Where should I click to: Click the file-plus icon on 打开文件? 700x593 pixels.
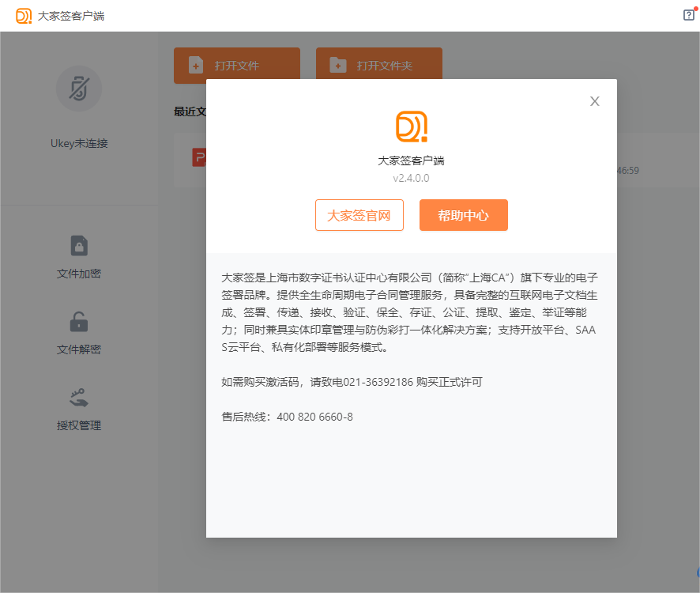tap(196, 66)
